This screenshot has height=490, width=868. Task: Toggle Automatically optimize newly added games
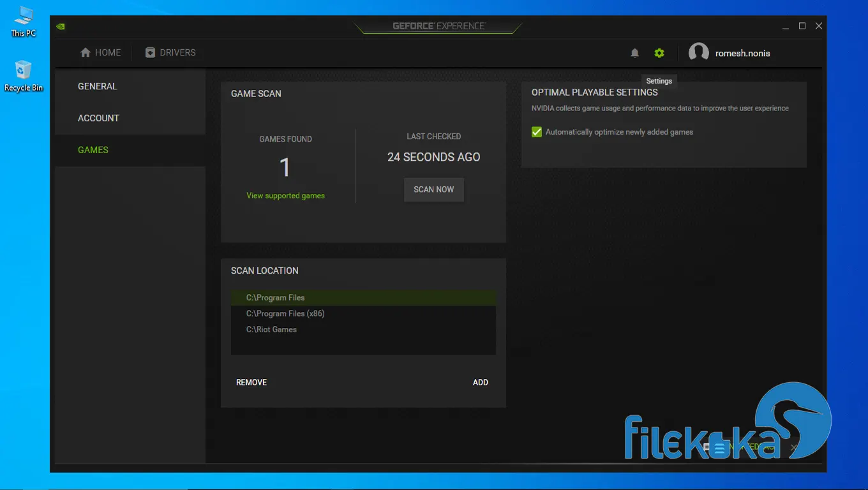coord(537,132)
